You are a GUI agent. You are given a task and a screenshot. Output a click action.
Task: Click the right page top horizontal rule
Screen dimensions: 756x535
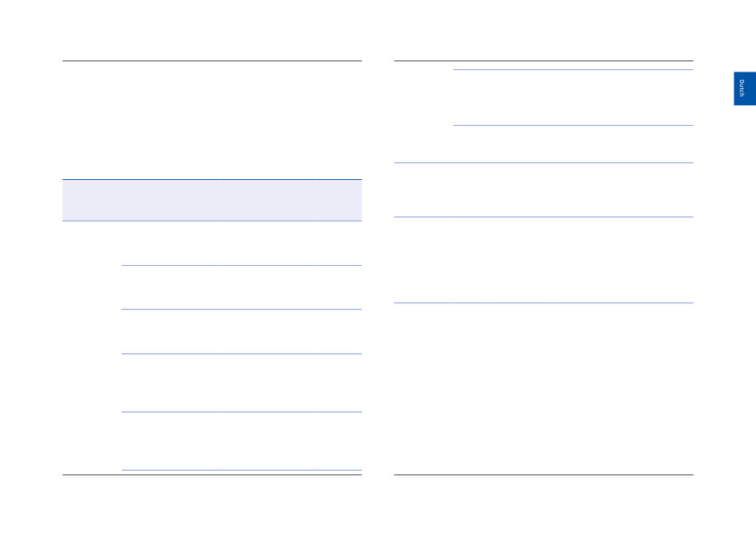[544, 61]
